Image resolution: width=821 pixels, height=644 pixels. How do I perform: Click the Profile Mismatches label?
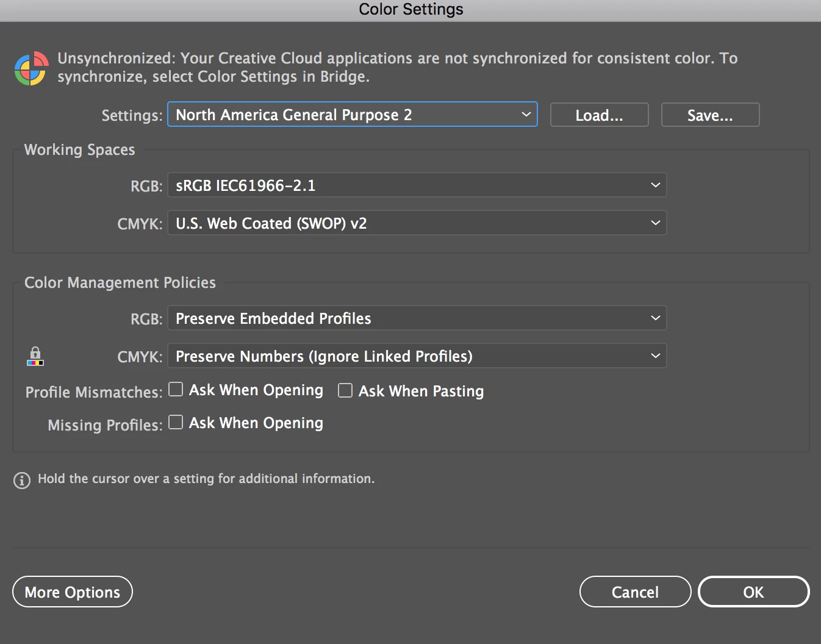94,392
